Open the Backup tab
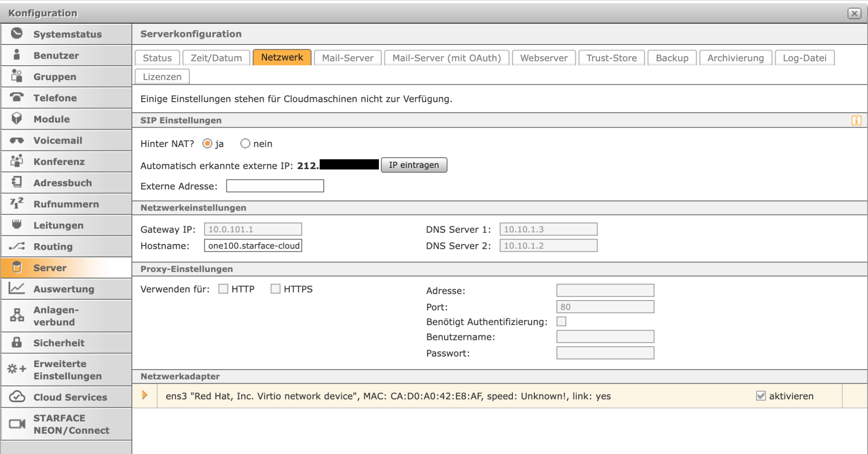The height and width of the screenshot is (454, 868). click(x=672, y=58)
